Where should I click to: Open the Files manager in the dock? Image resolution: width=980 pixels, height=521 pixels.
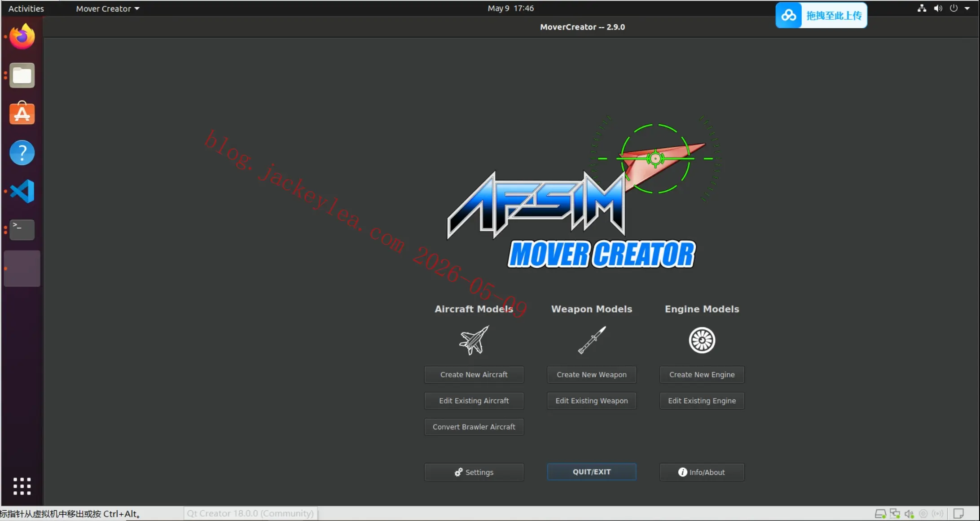coord(22,75)
